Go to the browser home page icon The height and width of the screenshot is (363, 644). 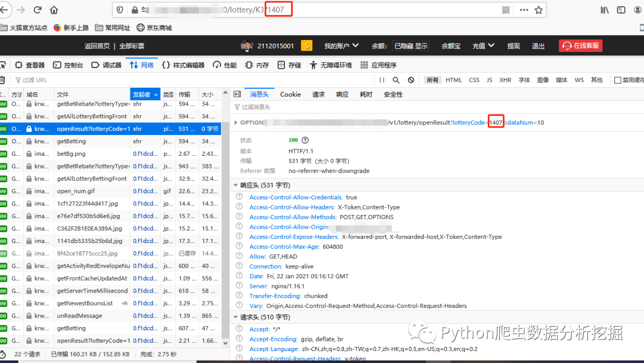[x=54, y=10]
